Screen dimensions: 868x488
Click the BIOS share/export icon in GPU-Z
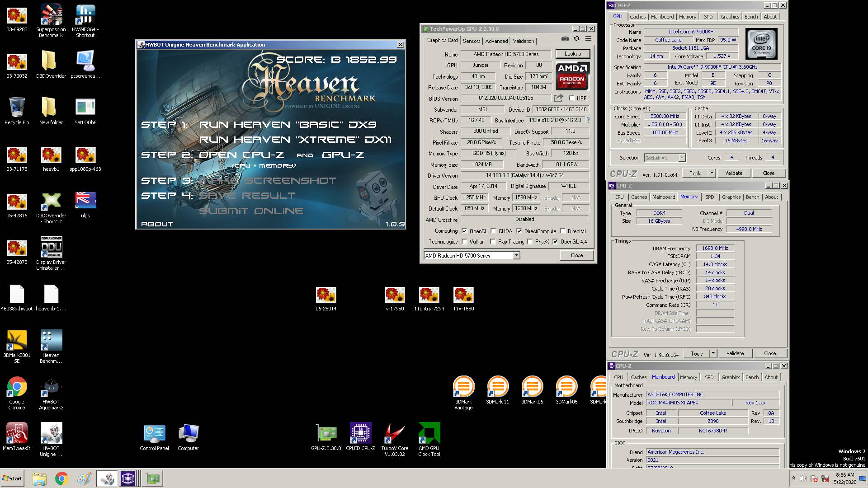559,98
